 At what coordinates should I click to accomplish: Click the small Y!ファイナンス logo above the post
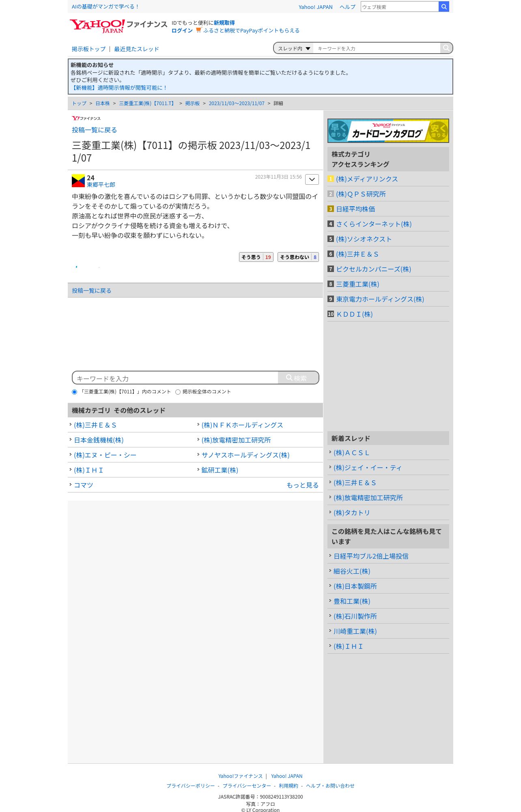click(86, 118)
